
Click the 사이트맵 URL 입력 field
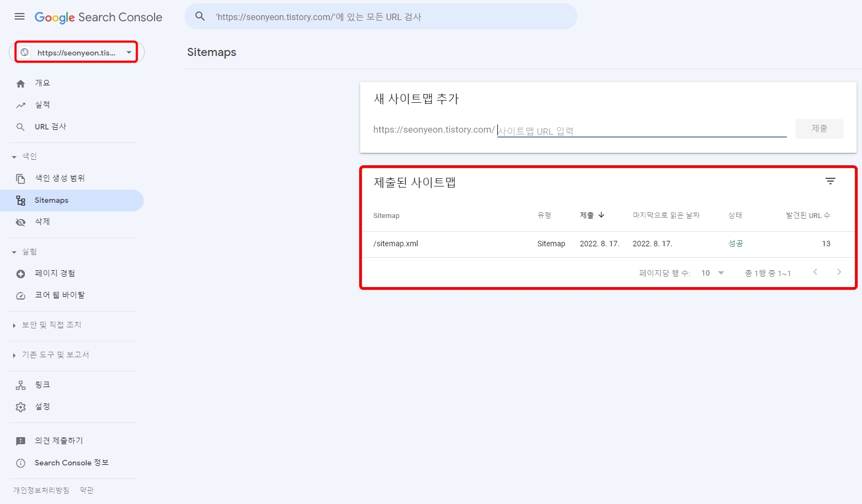tap(642, 131)
